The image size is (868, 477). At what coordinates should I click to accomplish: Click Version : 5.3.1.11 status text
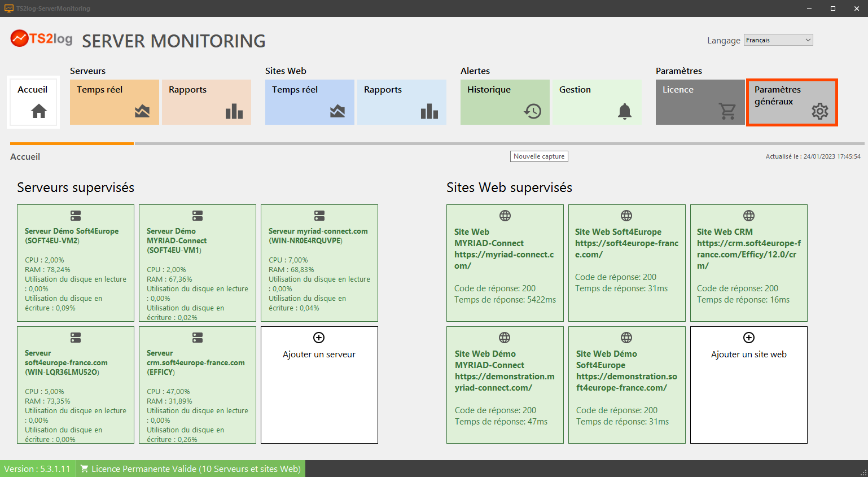[x=37, y=469]
